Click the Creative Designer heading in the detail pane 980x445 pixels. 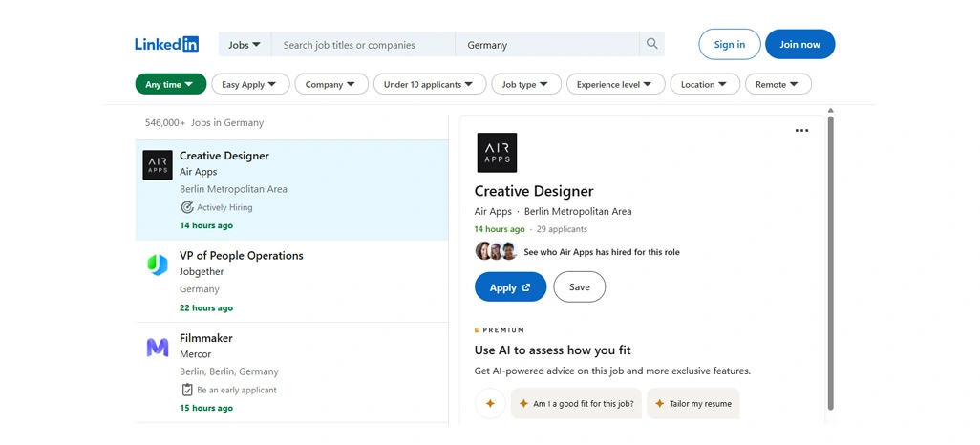click(534, 191)
